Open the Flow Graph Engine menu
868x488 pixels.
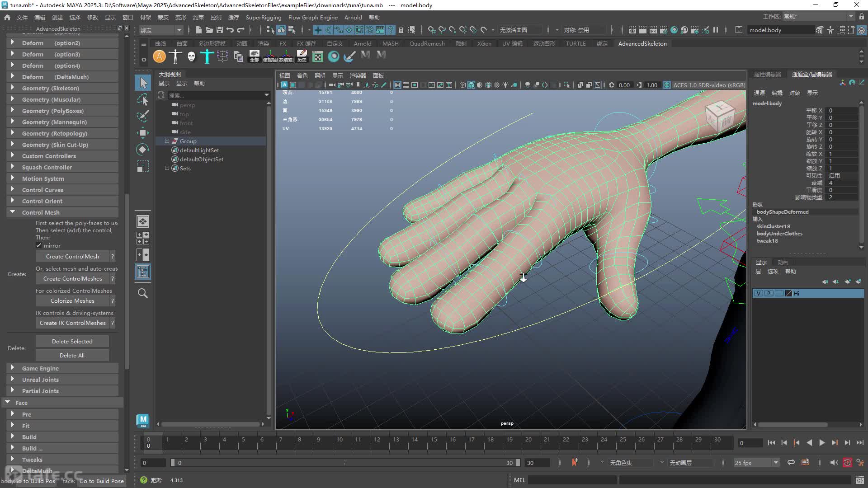313,17
